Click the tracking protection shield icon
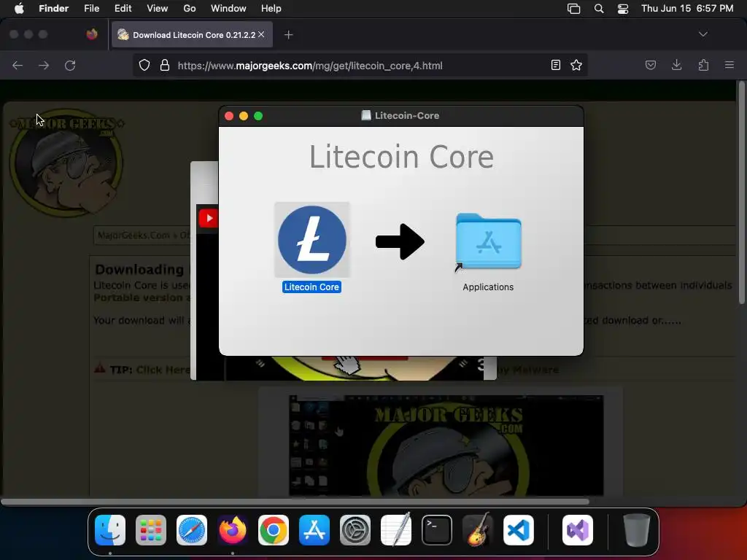The image size is (747, 560). [x=144, y=65]
